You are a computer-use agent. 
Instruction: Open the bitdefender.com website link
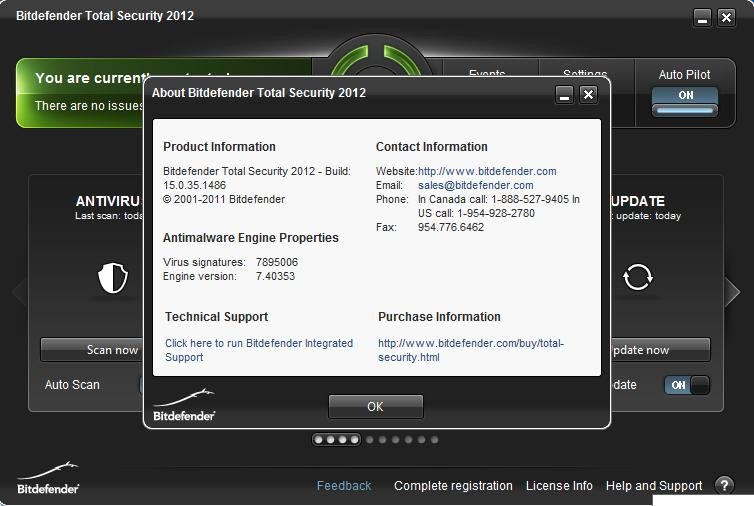coord(487,171)
